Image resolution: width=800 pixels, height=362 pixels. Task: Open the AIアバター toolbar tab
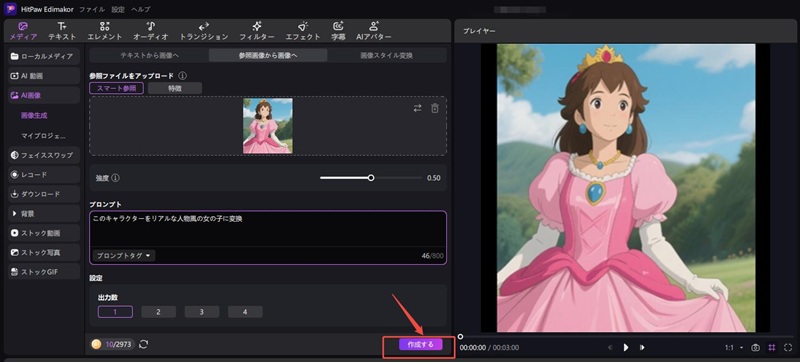tap(373, 31)
